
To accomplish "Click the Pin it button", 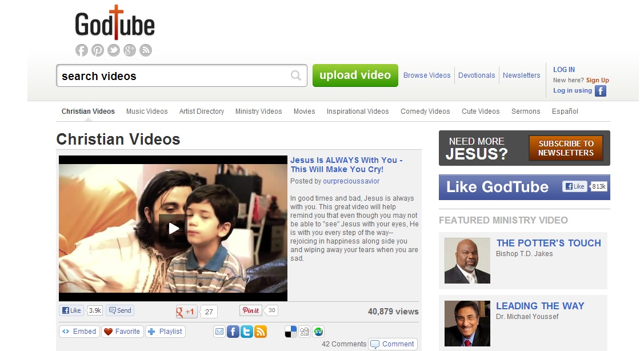I will pyautogui.click(x=250, y=310).
